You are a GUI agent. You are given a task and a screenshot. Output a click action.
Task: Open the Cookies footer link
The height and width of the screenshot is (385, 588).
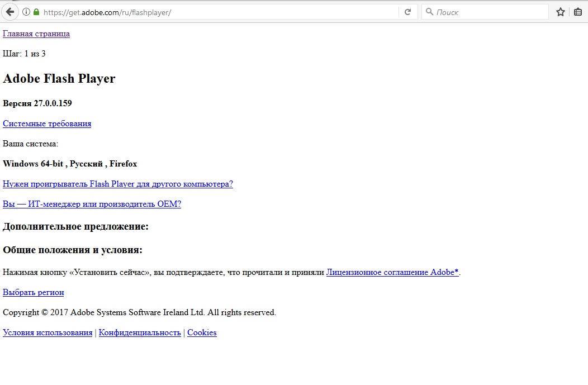[x=202, y=332]
